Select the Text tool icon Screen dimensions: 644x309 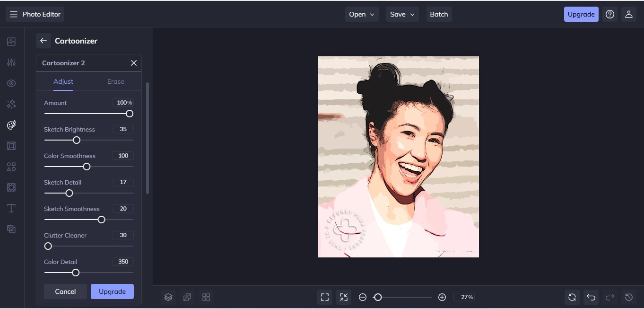pyautogui.click(x=11, y=208)
